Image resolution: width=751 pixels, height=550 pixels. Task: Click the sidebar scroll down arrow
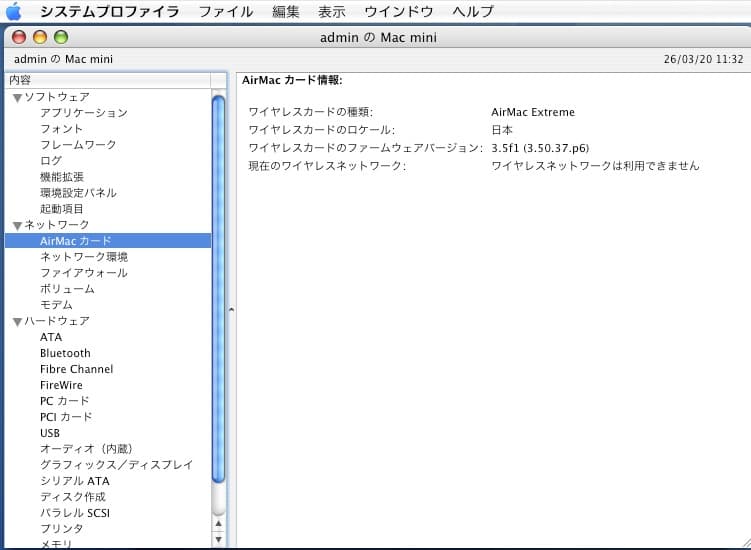218,539
